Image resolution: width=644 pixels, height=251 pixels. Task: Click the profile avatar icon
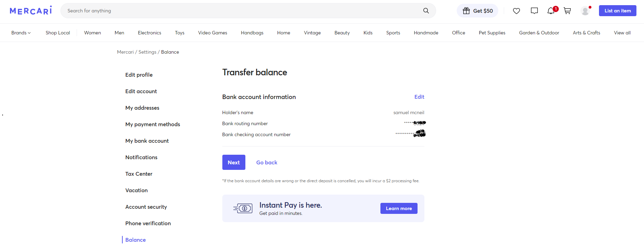pos(585,11)
